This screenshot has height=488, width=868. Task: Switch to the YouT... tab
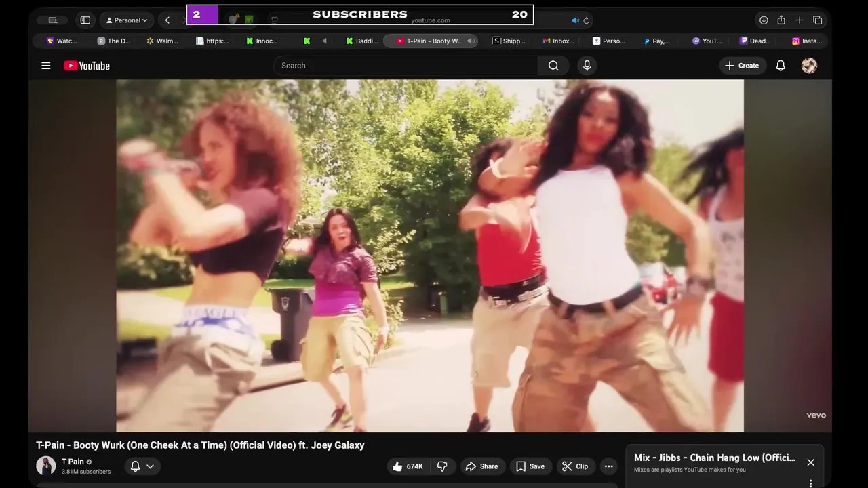(707, 41)
